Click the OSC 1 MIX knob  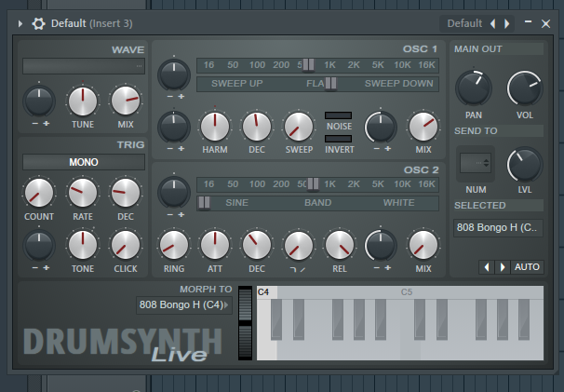pos(423,127)
